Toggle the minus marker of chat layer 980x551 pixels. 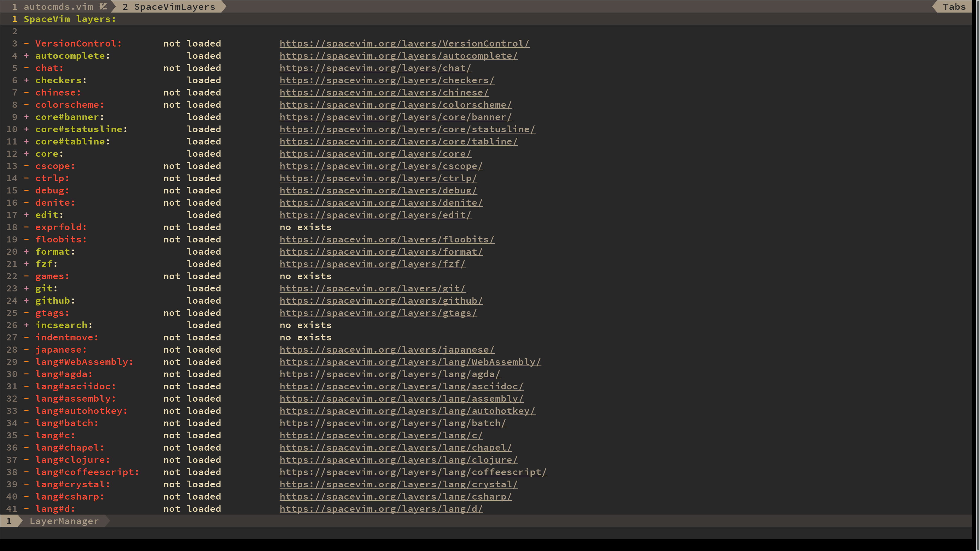(x=26, y=68)
